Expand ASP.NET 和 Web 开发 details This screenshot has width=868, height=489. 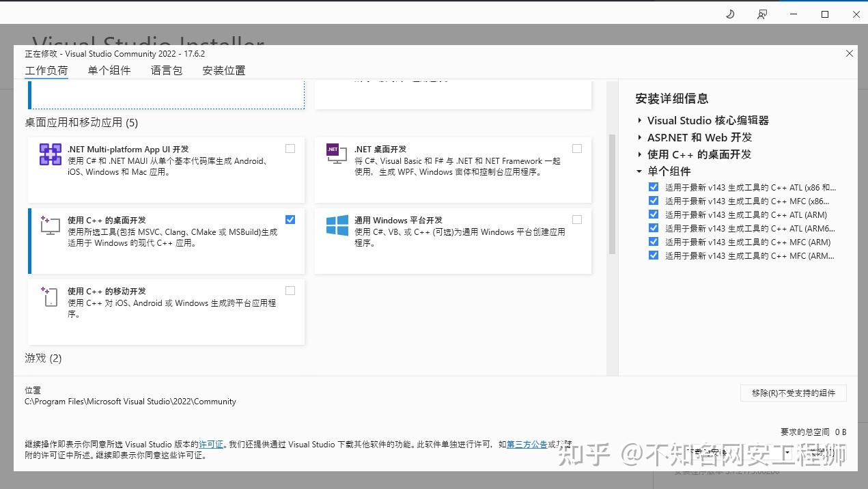tap(640, 137)
